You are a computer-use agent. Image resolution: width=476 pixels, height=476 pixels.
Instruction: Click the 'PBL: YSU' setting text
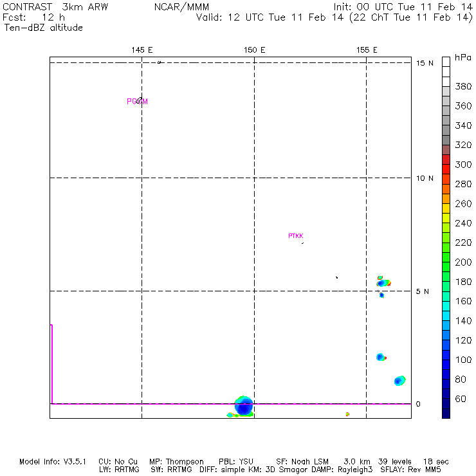pos(235,462)
